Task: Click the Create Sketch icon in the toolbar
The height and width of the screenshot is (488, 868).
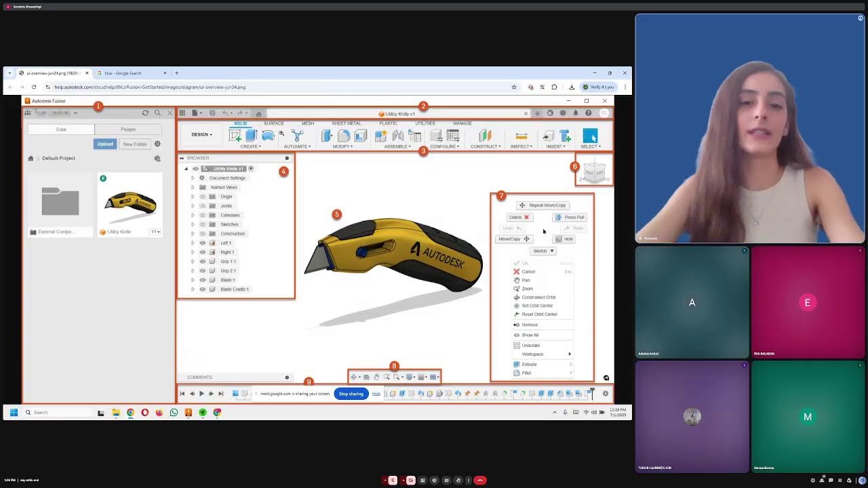Action: (x=235, y=136)
